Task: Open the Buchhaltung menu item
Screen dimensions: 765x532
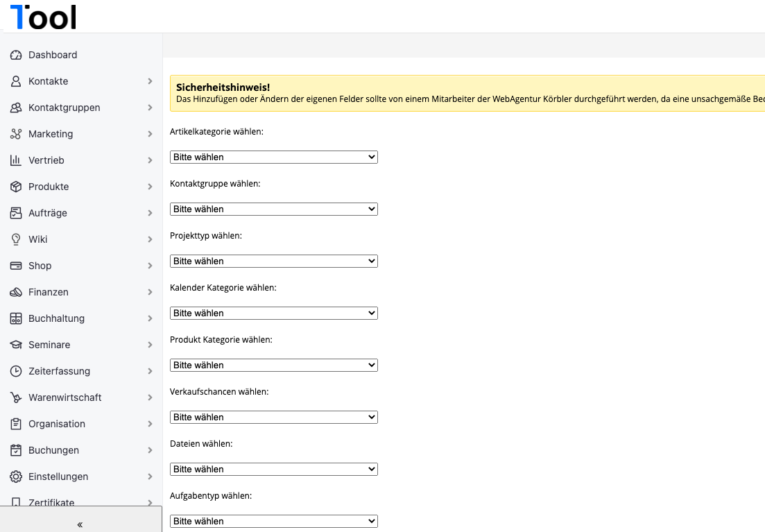Action: point(56,318)
